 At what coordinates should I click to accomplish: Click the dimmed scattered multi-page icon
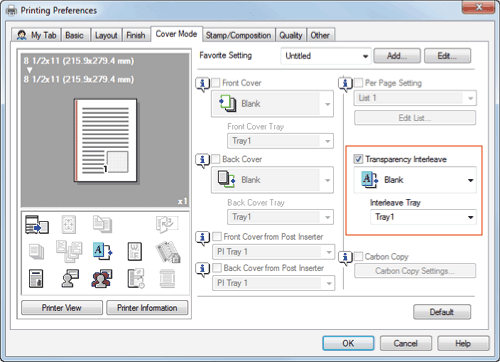(x=69, y=251)
